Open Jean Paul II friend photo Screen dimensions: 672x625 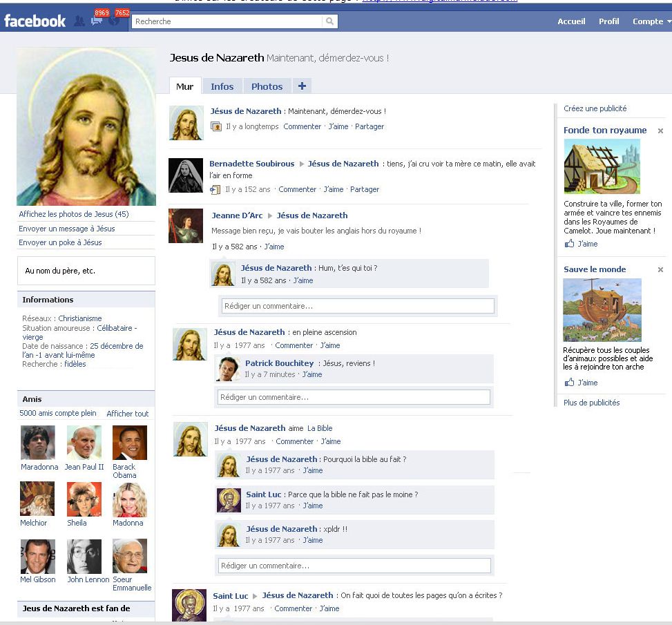(x=84, y=443)
